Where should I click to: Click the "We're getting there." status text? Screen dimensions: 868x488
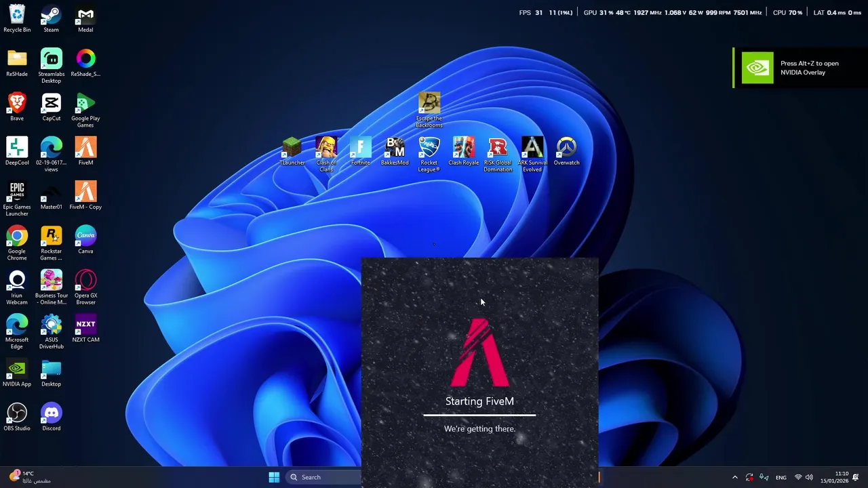479,429
